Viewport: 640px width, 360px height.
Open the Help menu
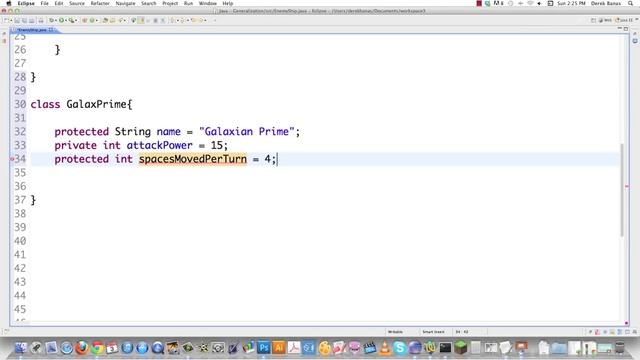tap(228, 3)
